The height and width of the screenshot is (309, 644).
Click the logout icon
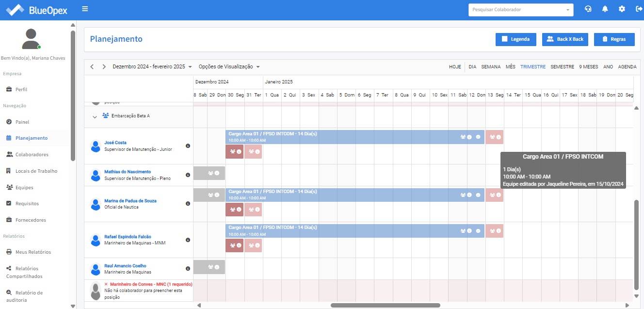(x=639, y=9)
